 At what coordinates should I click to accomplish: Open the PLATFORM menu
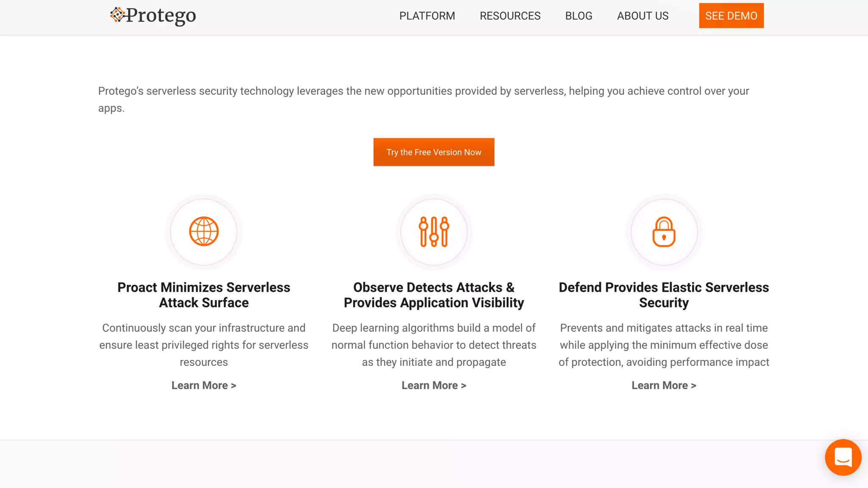(427, 16)
